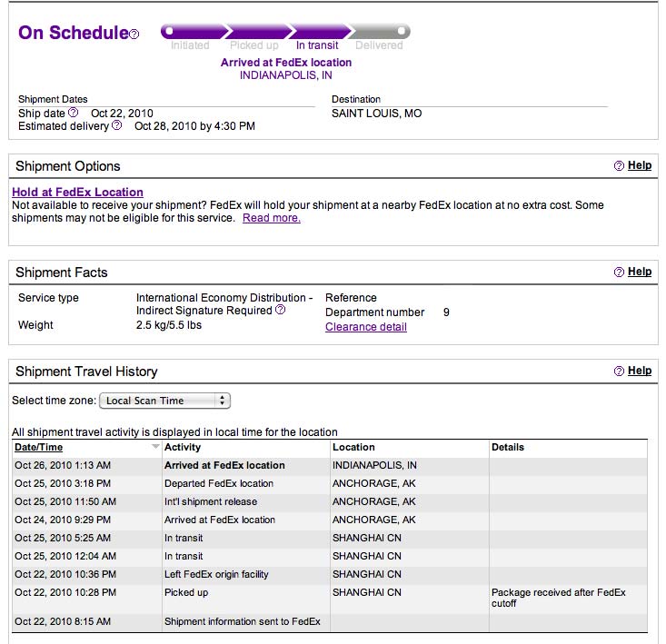Open the Local Scan Time dropdown
The width and height of the screenshot is (666, 644).
coord(164,401)
